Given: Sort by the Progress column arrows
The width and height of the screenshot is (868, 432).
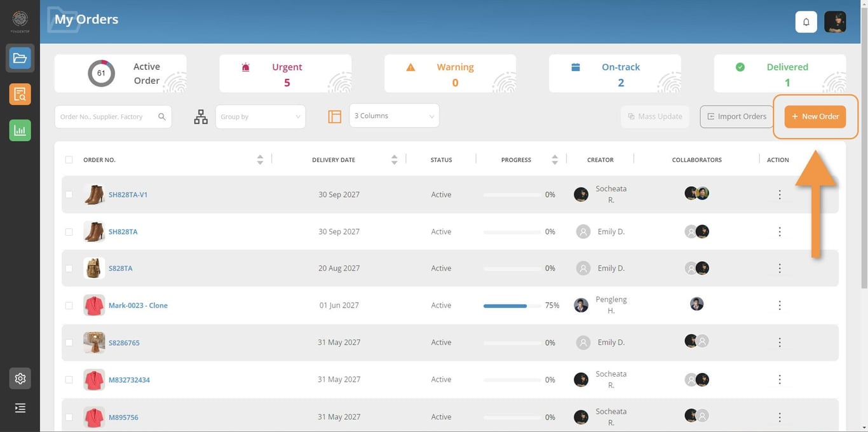Looking at the screenshot, I should click(555, 160).
